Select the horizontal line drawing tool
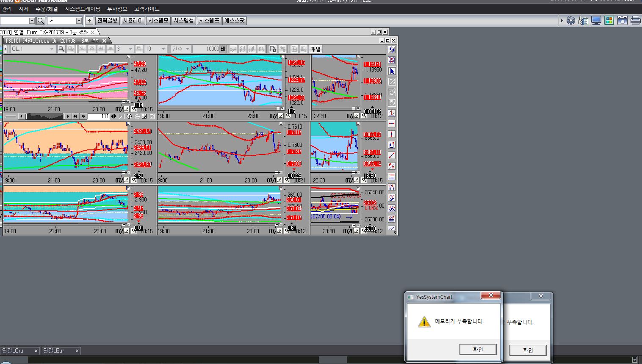The height and width of the screenshot is (364, 642). click(x=392, y=124)
